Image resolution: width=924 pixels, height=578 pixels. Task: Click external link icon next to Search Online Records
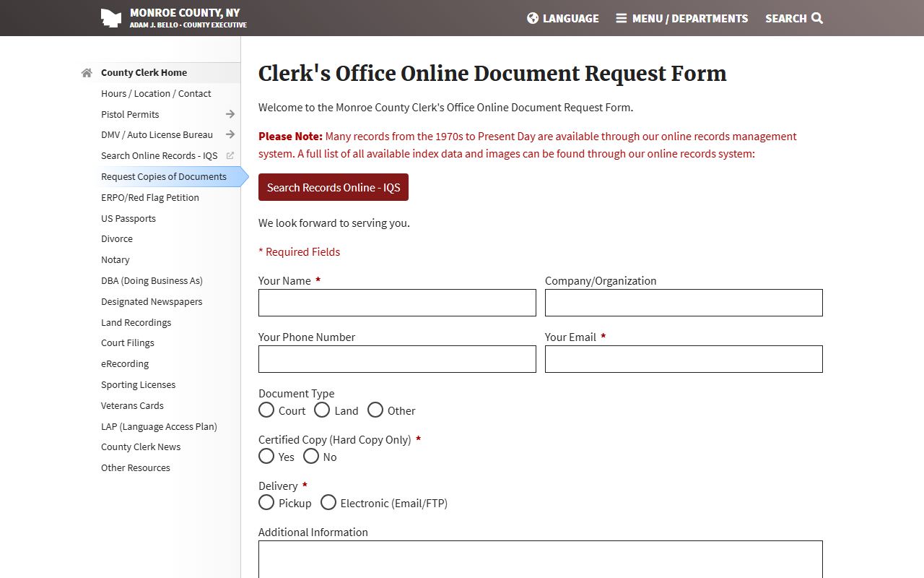[x=230, y=155]
